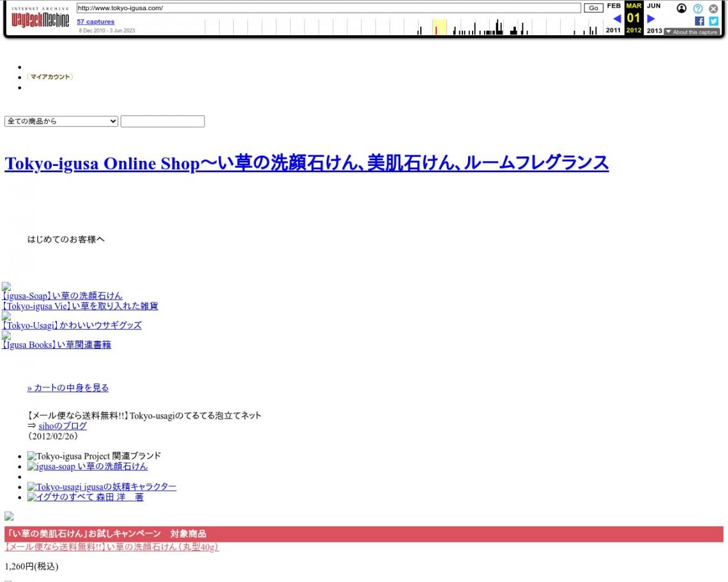Open 【Tokyo-Usagi】かわいいウサギグッズ link
The width and height of the screenshot is (728, 582).
point(72,325)
